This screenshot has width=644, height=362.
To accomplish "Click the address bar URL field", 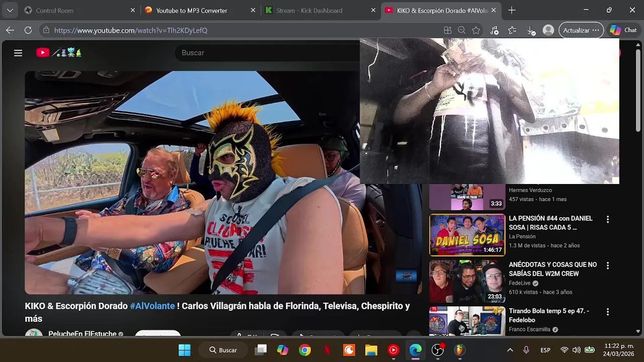I will (242, 30).
